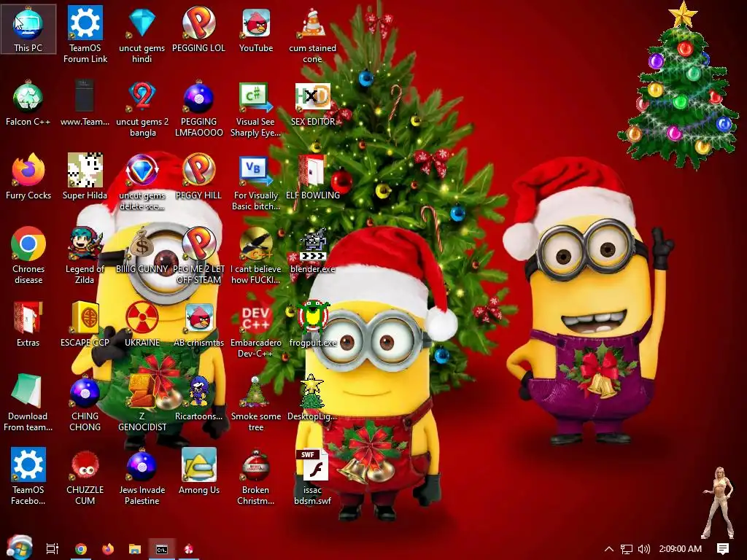Select the uncut gems 2 bangla icon
This screenshot has width=747, height=560.
pos(142,108)
